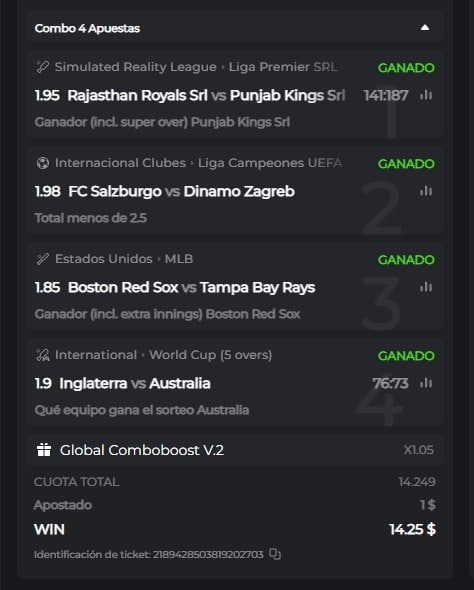Click the Combo 4 Apuestas header title
Image resolution: width=474 pixels, height=590 pixels.
point(87,28)
